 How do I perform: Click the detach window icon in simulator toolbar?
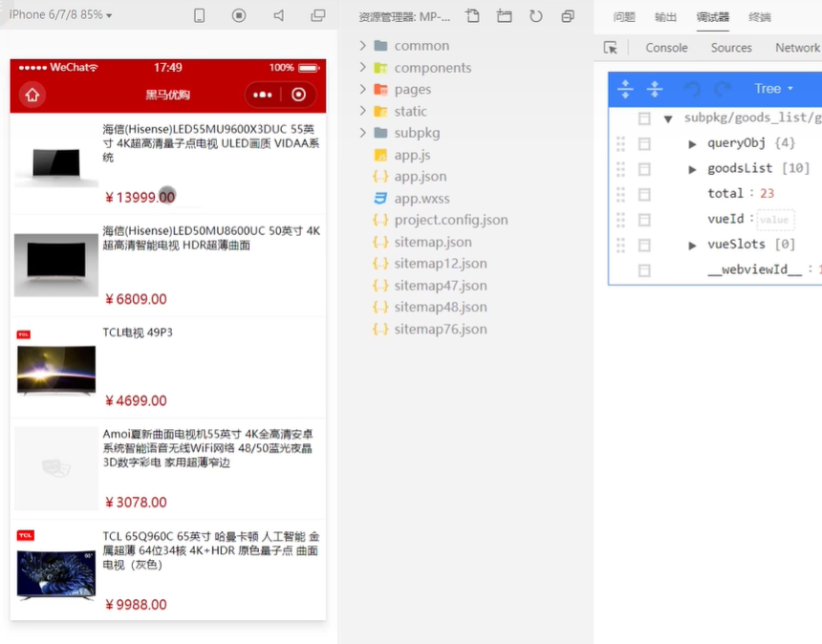[318, 15]
